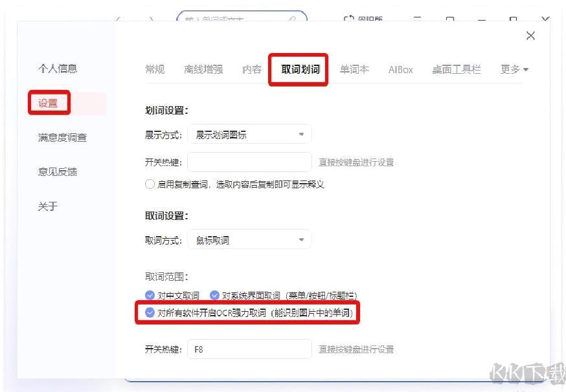Screen dimensions: 566x392
Task: Click the 划词 开关热键 input field
Action: (x=249, y=162)
